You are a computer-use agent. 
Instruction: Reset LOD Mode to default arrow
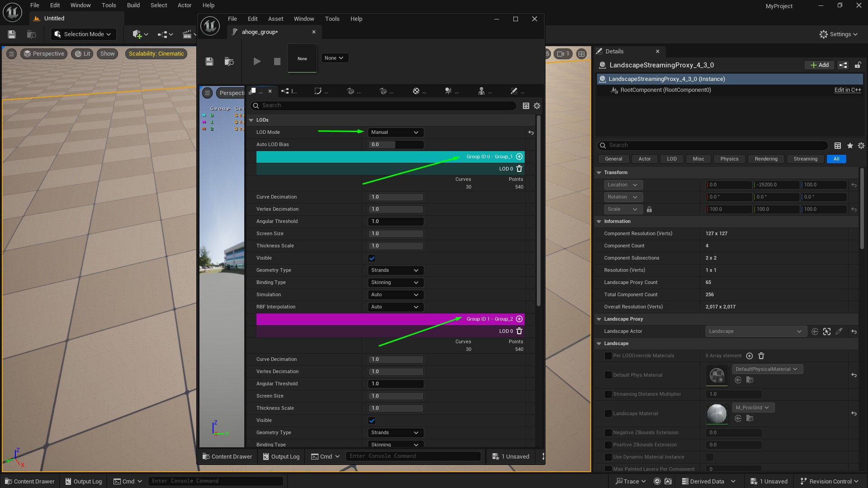click(531, 133)
